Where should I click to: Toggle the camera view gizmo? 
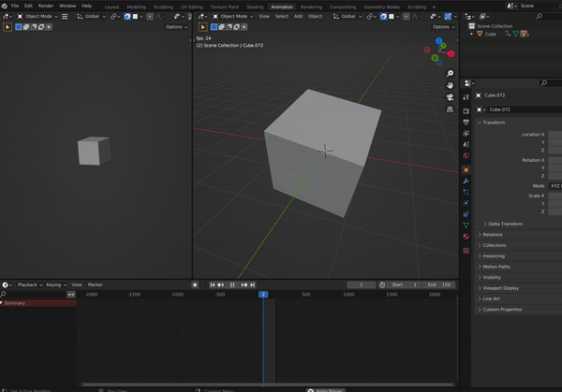[451, 97]
